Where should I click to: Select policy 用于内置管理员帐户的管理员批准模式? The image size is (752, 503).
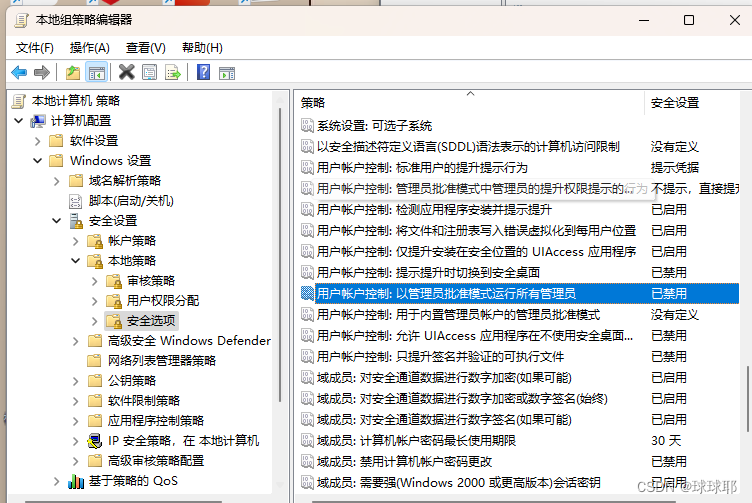[458, 315]
